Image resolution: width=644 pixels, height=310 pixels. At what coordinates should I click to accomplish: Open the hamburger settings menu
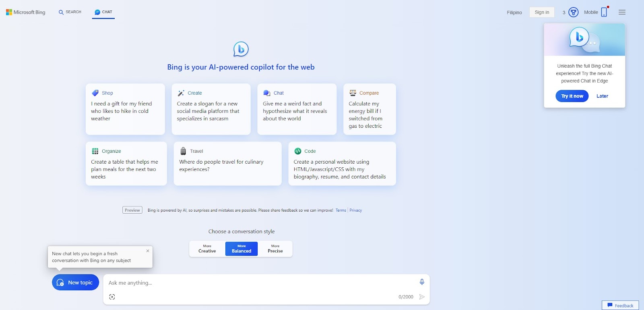pos(622,12)
